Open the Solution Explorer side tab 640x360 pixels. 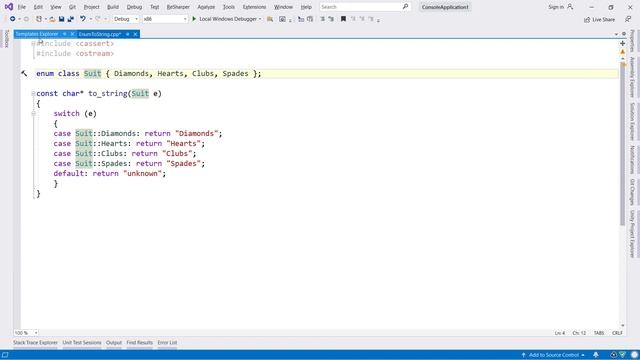tap(632, 121)
